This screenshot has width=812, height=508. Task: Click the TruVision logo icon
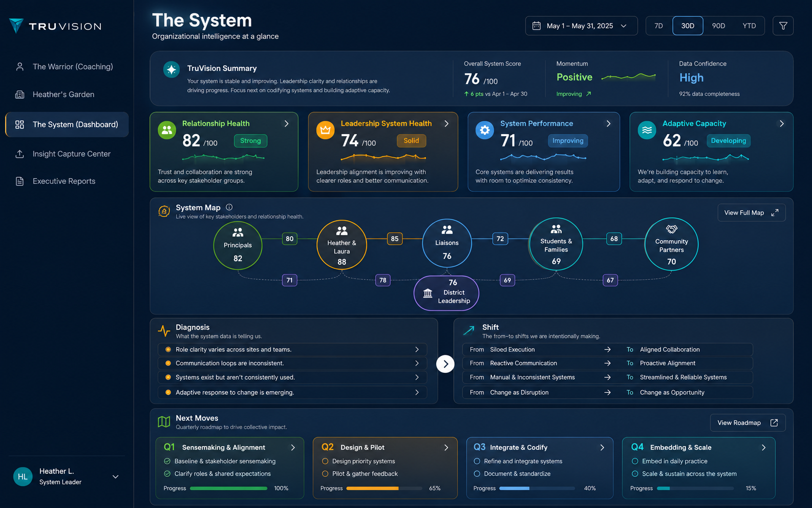pyautogui.click(x=16, y=26)
